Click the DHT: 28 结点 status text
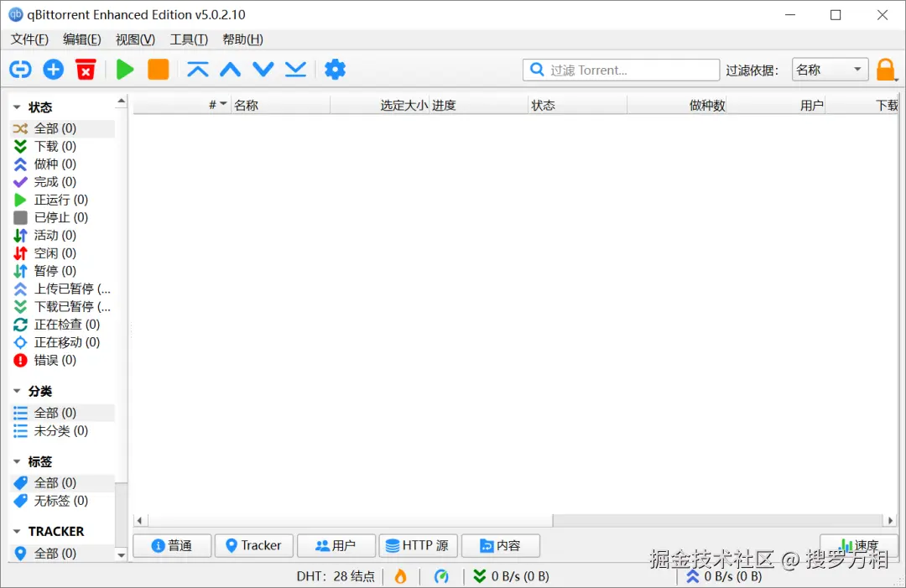906x588 pixels. point(335,576)
